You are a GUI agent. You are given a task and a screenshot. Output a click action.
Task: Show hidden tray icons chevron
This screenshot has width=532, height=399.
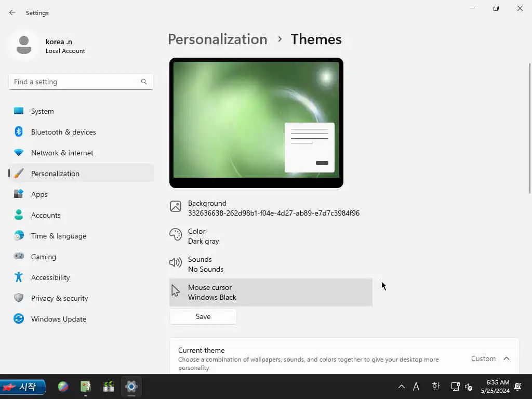[402, 387]
